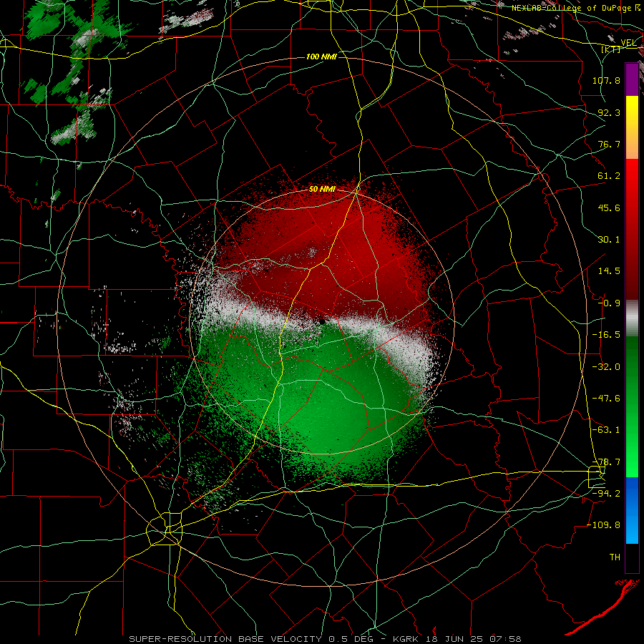Click the -94.2 velocity scale value

pyautogui.click(x=606, y=493)
